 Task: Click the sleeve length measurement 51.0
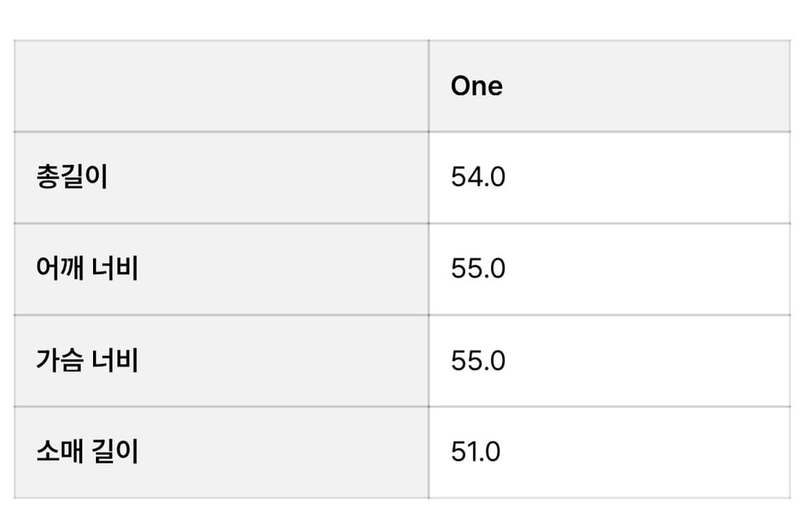tap(475, 452)
